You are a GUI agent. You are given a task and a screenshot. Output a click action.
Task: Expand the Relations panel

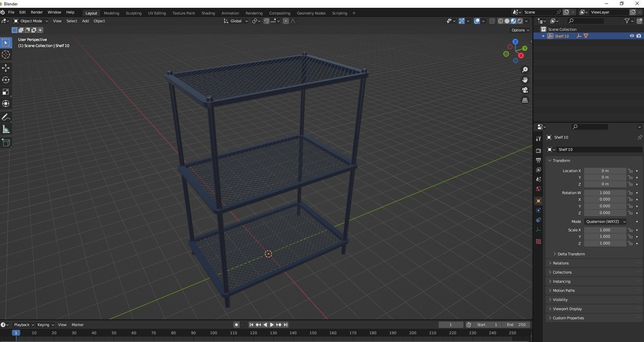point(560,263)
